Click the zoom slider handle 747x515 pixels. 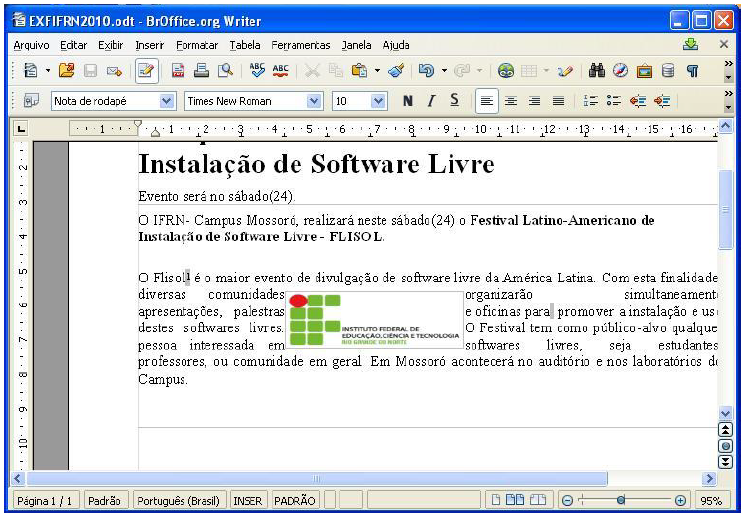coord(621,500)
